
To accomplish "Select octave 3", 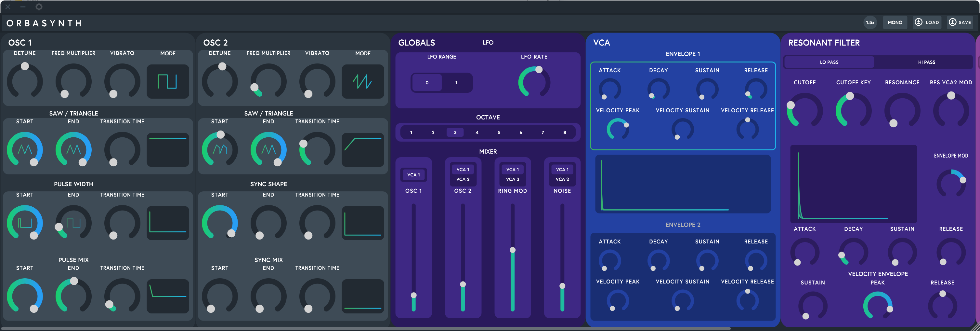I will [x=455, y=132].
